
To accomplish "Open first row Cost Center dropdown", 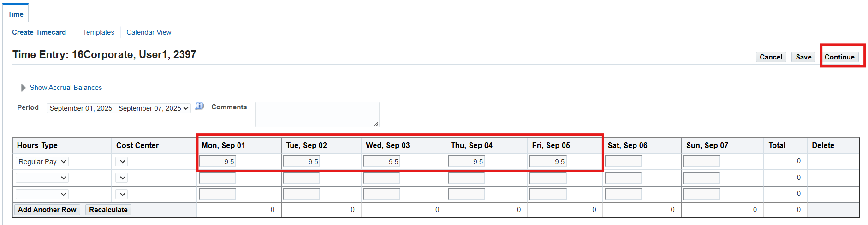I will click(122, 162).
